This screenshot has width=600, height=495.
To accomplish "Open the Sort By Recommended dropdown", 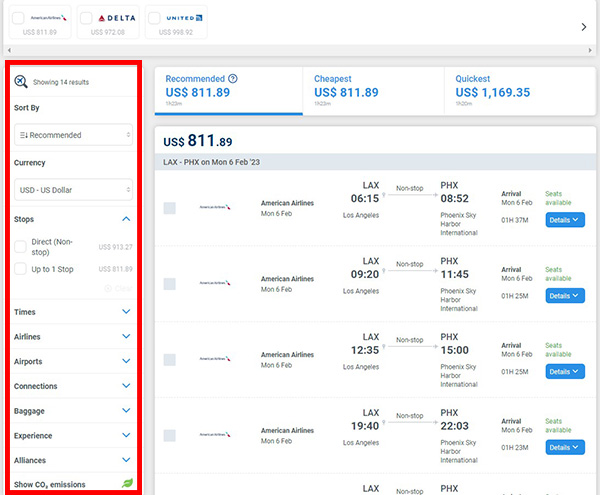I will pyautogui.click(x=73, y=135).
